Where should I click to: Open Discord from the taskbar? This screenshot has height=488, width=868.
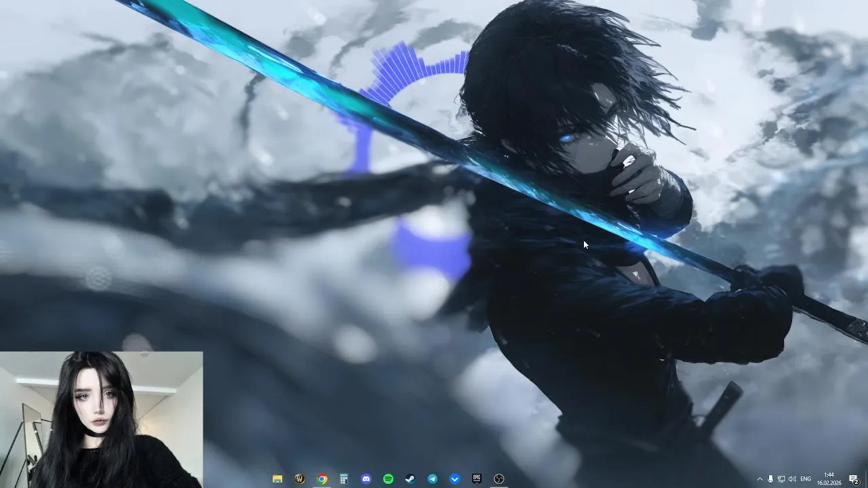coord(366,479)
